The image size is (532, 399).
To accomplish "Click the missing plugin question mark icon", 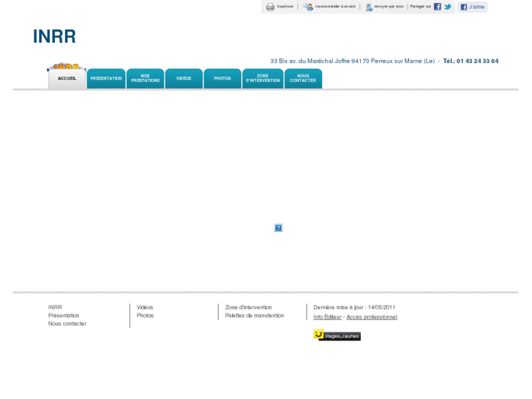I will 278,228.
